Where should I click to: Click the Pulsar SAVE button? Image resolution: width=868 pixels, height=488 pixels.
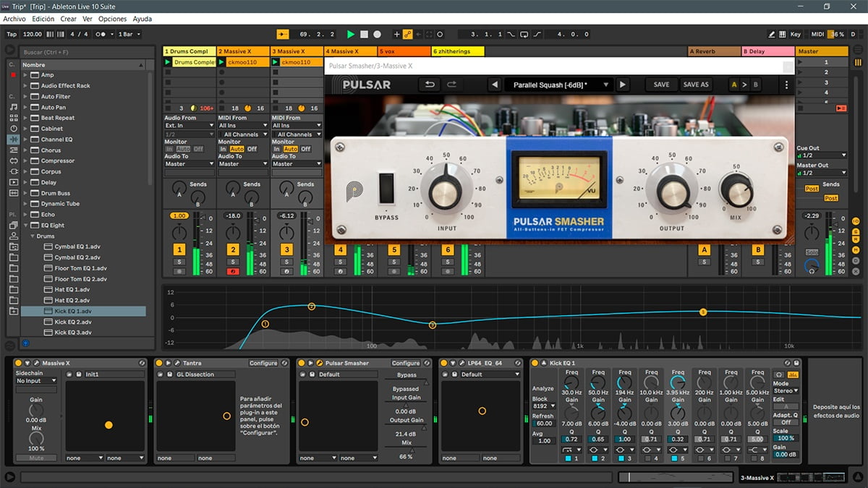(x=661, y=85)
